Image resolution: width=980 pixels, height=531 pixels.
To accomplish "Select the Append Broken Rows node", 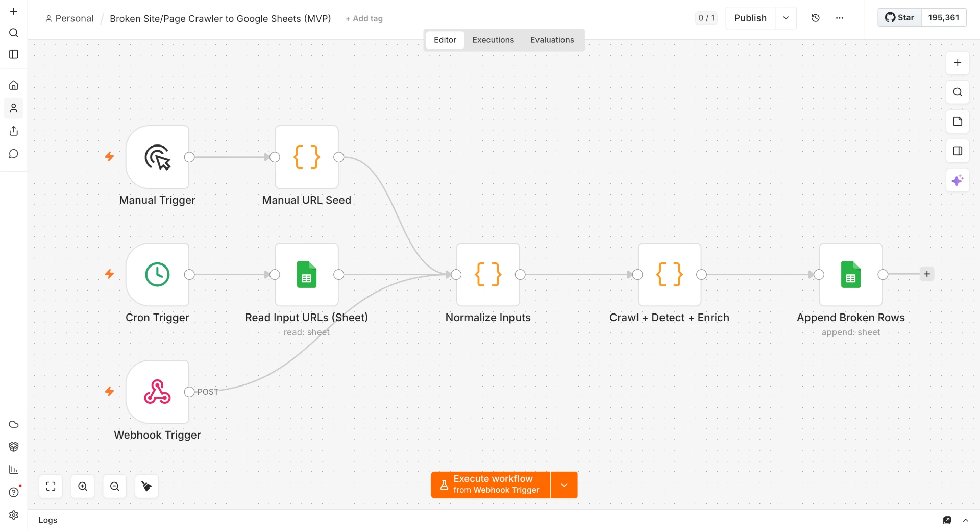I will tap(851, 275).
